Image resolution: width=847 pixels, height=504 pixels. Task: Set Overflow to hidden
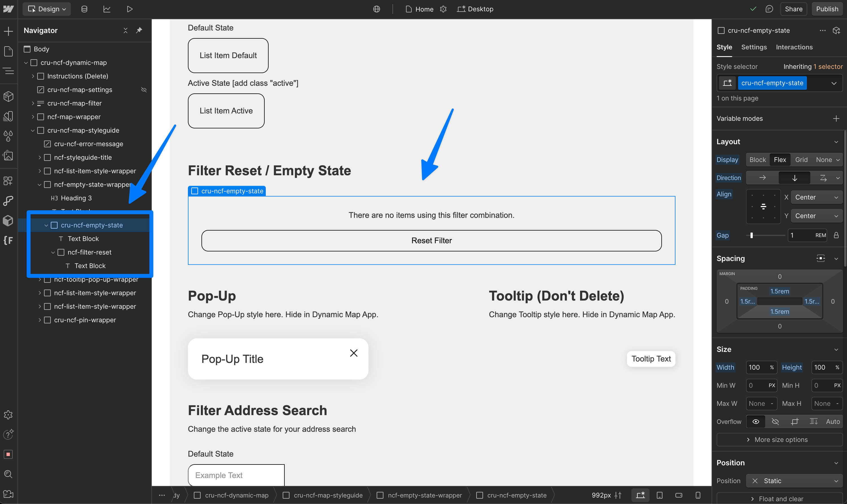[x=775, y=422]
